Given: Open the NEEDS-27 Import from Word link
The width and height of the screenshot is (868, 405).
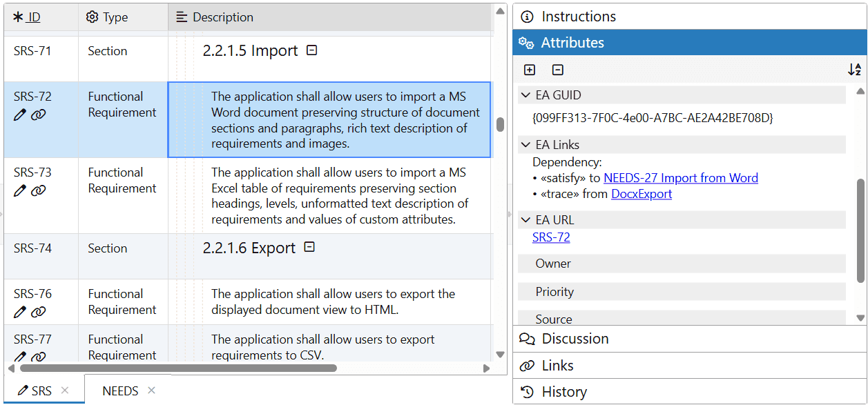Looking at the screenshot, I should pyautogui.click(x=681, y=178).
